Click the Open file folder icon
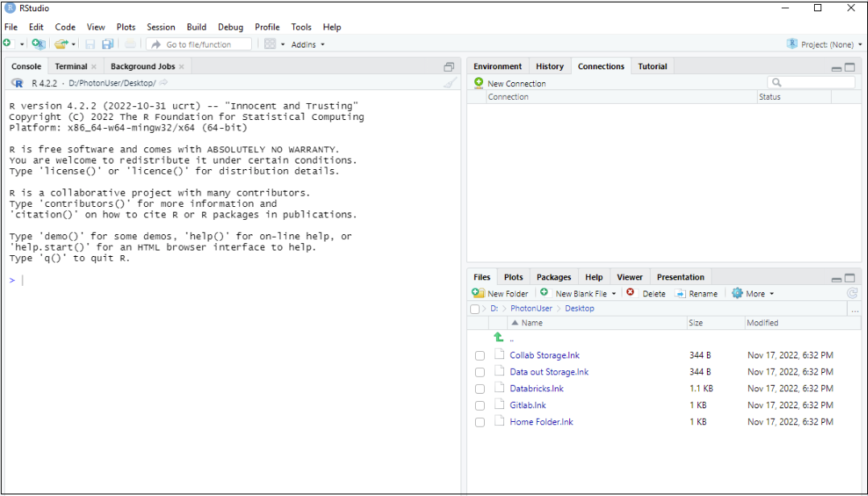Image resolution: width=868 pixels, height=496 pixels. [x=60, y=43]
